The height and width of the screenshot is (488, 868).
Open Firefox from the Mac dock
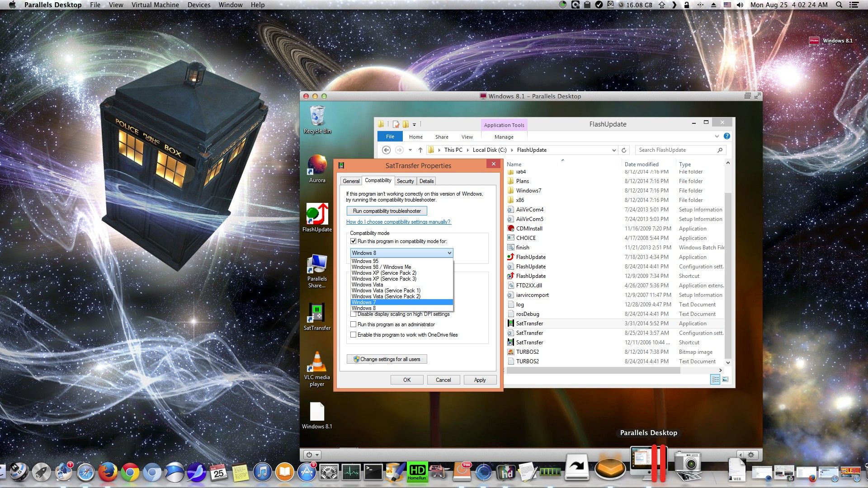[x=108, y=473]
